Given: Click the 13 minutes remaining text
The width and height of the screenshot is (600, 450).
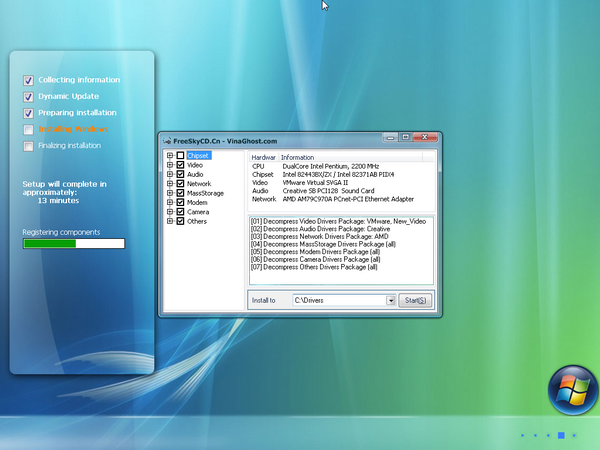Looking at the screenshot, I should 58,201.
